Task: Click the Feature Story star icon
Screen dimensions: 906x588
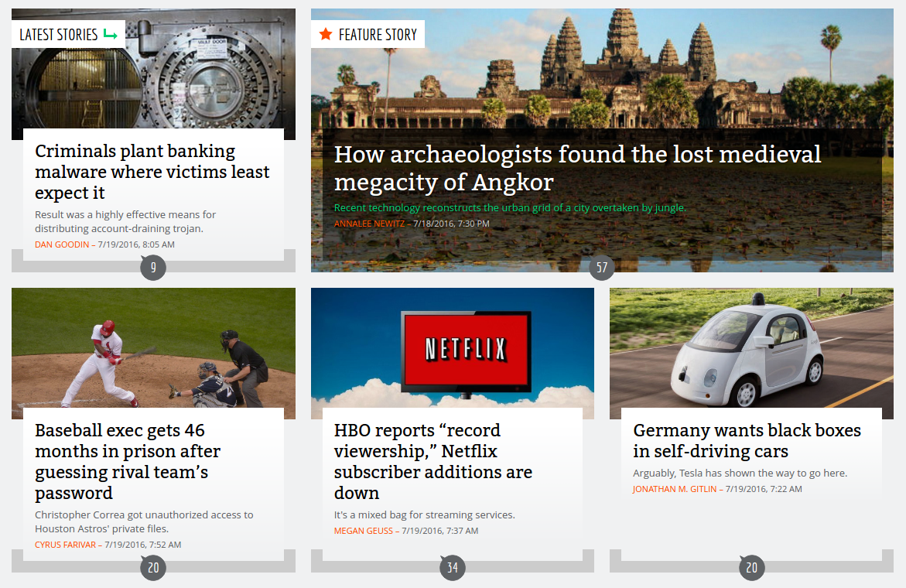Action: click(326, 34)
